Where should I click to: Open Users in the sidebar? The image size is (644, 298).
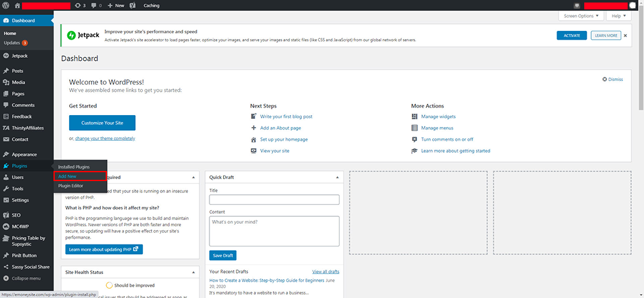pyautogui.click(x=26, y=177)
